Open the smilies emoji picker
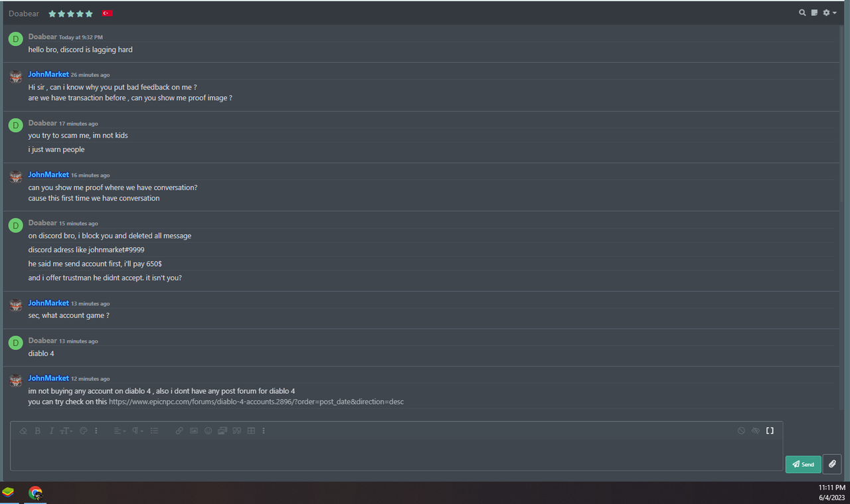This screenshot has height=504, width=850. click(208, 431)
